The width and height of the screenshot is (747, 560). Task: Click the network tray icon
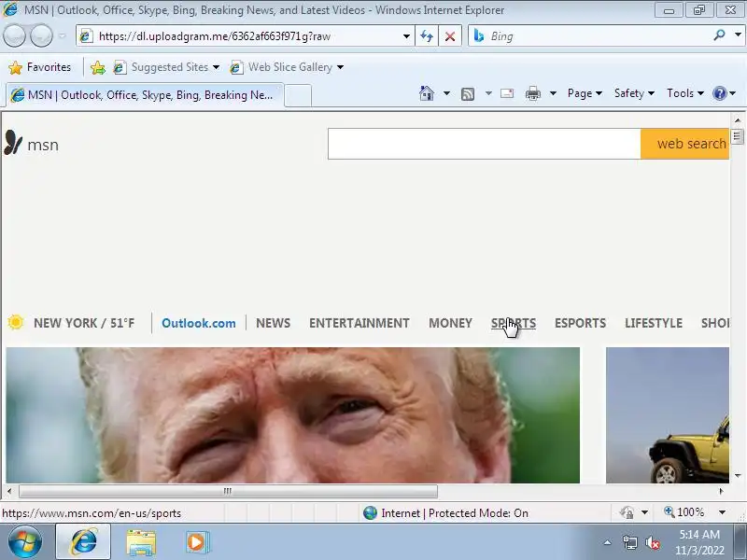click(629, 542)
